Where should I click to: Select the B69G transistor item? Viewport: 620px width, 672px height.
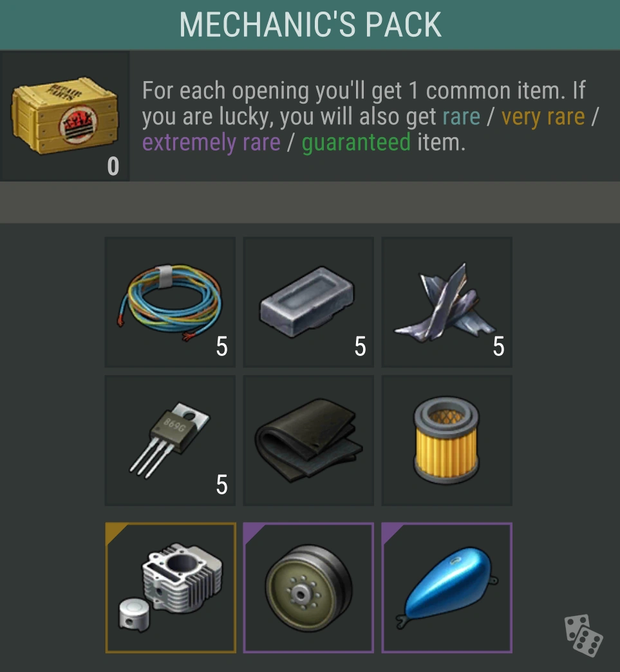(170, 440)
